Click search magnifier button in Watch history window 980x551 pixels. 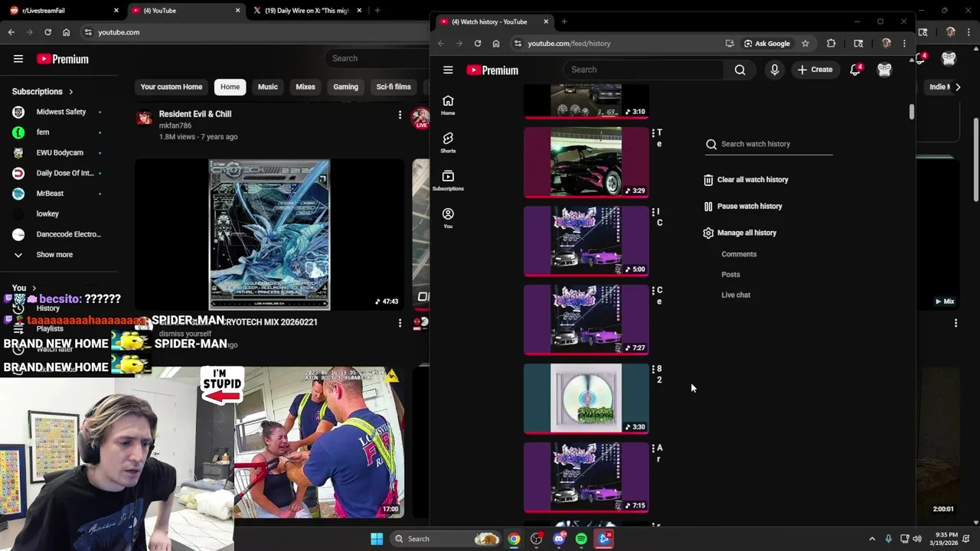740,70
